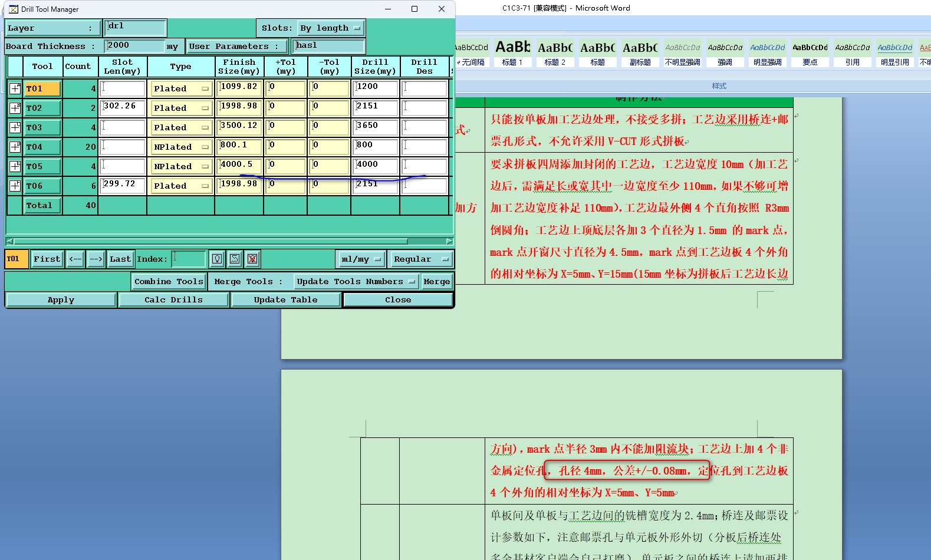Expand the T04 tool row plus icon
The height and width of the screenshot is (560, 931).
(x=15, y=147)
